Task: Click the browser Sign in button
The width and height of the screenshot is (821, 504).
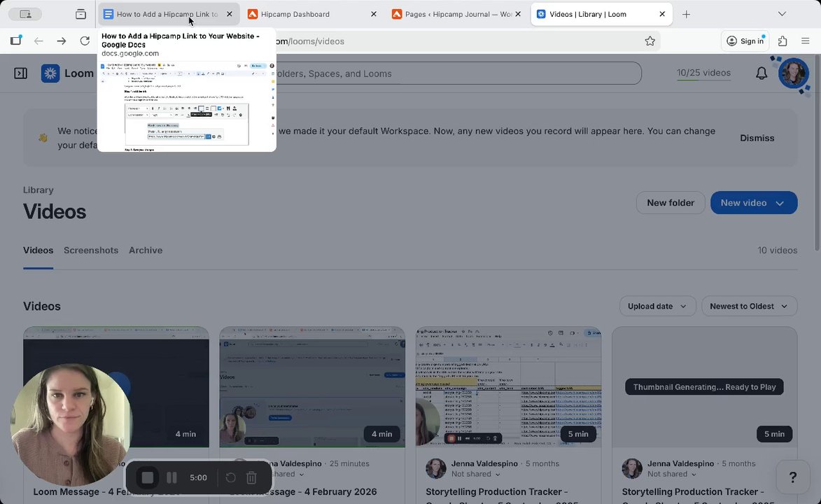Action: 745,41
